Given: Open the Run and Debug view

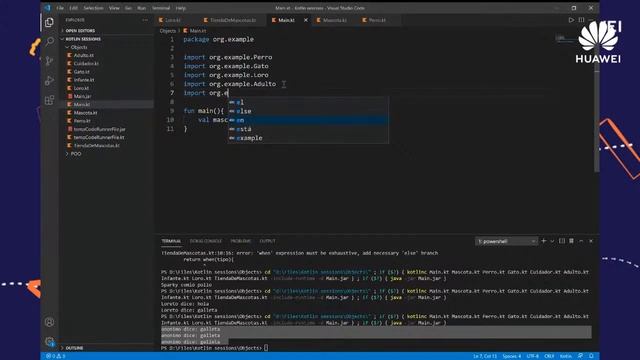Looking at the screenshot, I should [49, 80].
